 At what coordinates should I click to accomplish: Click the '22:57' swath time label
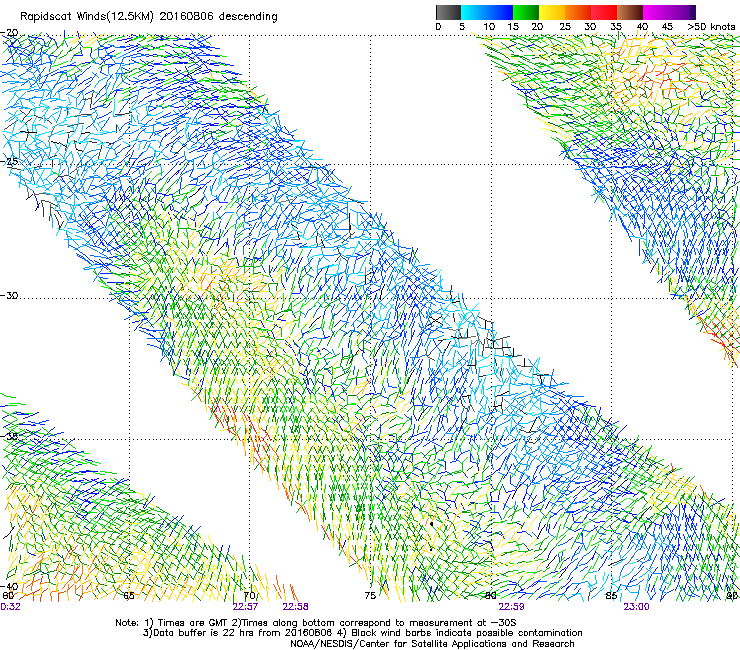tap(245, 607)
